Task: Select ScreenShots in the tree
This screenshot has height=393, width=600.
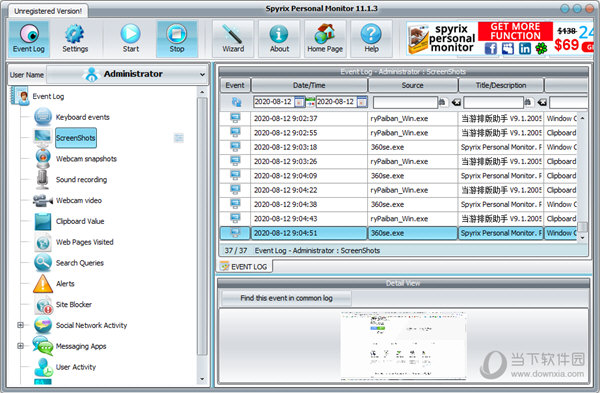Action: point(76,138)
